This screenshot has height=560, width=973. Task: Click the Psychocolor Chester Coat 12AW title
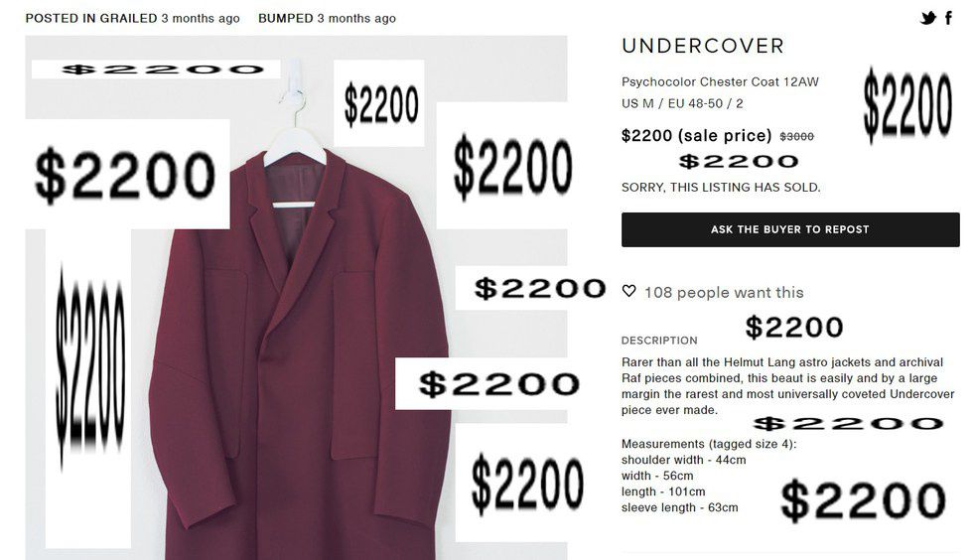click(x=720, y=82)
